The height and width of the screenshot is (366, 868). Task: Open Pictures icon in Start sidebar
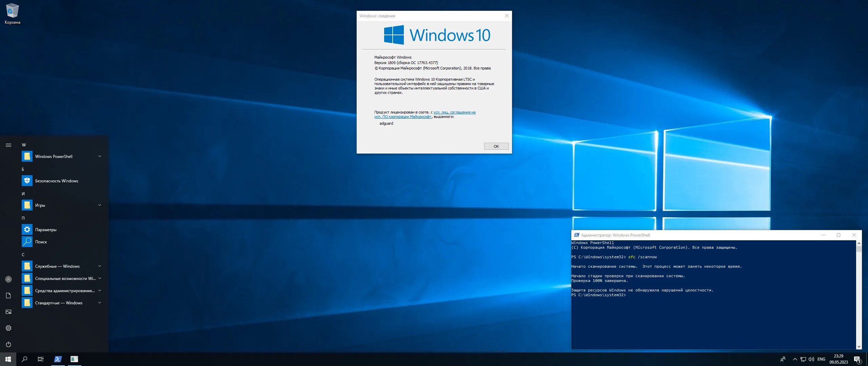[x=8, y=312]
